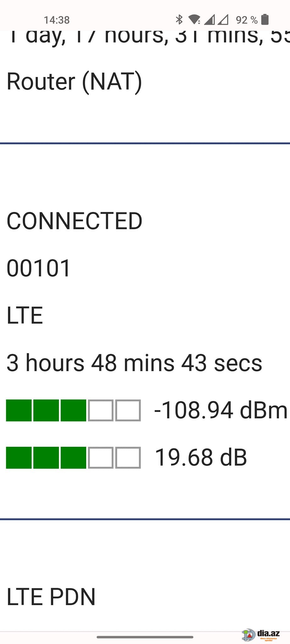
Task: Tap first green bar of dBm indicator
Action: click(x=19, y=410)
